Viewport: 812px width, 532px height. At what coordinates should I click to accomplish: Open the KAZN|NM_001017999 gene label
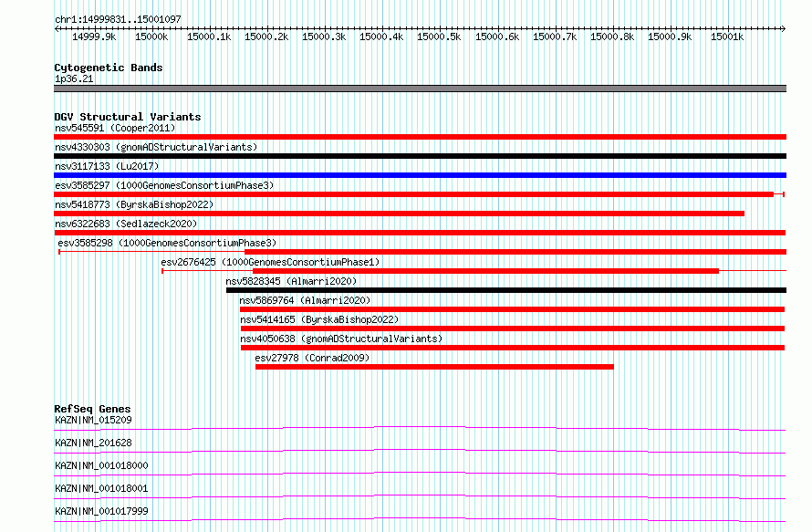(x=101, y=511)
